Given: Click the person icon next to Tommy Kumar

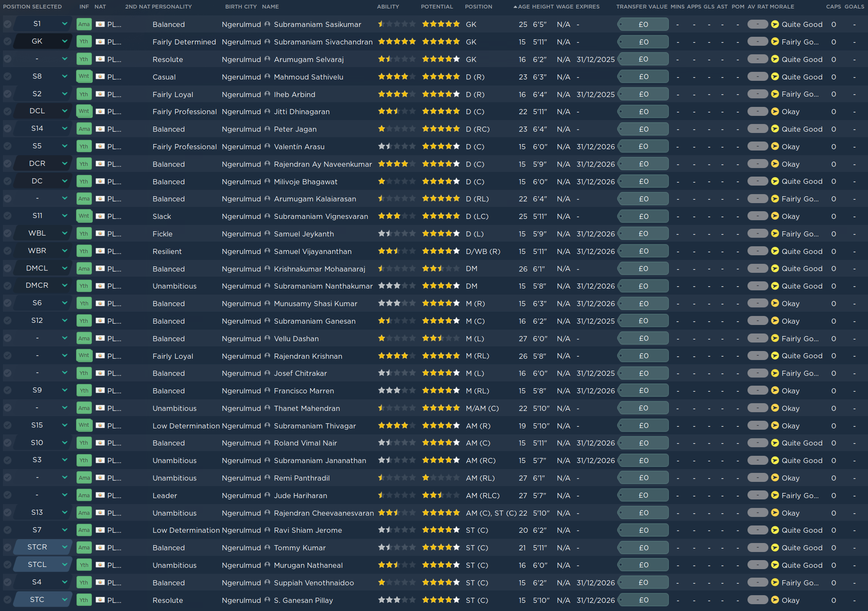Looking at the screenshot, I should tap(267, 548).
